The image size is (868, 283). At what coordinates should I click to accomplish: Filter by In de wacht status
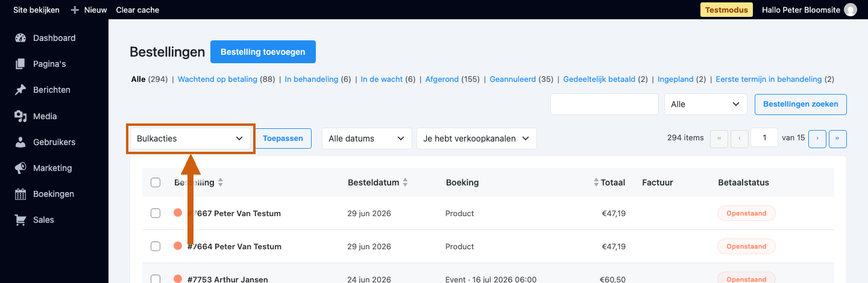coord(382,79)
